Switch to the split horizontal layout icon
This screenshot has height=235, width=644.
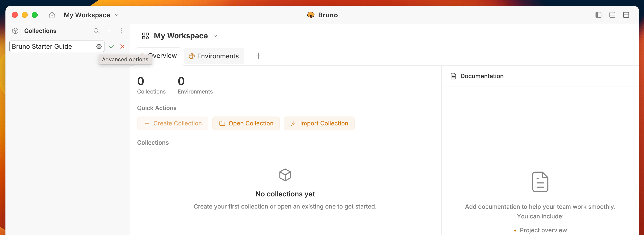(626, 15)
